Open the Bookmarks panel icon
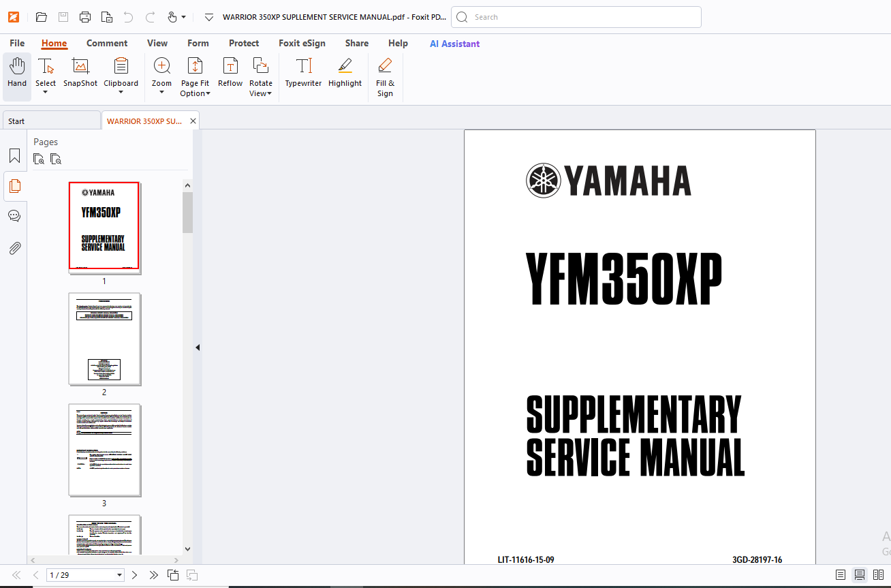The image size is (891, 588). pos(14,155)
